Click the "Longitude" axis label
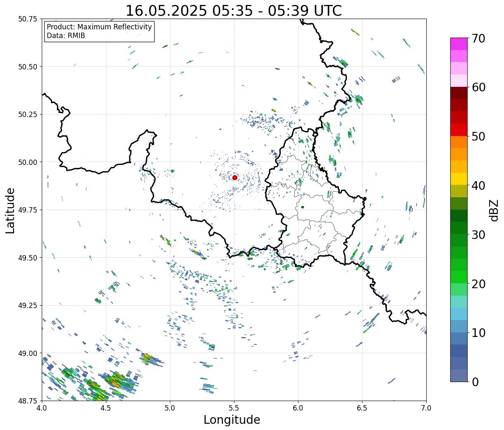Image resolution: width=504 pixels, height=430 pixels. 232,420
